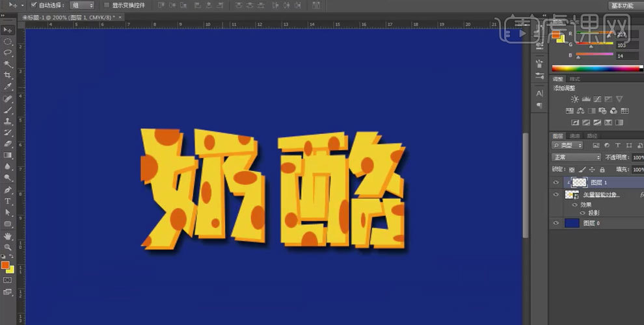Image resolution: width=644 pixels, height=325 pixels.
Task: Click the foreground color swatch in toolbox
Action: (5, 265)
